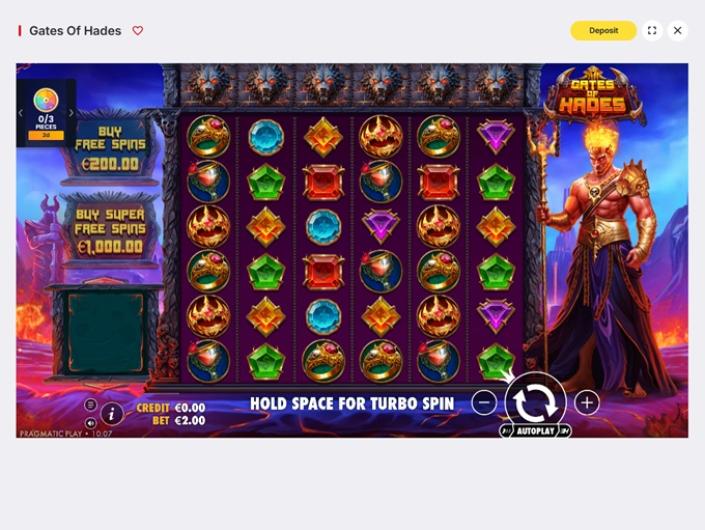Viewport: 705px width, 530px height.
Task: Click the credit amount €0.00
Action: pos(190,408)
